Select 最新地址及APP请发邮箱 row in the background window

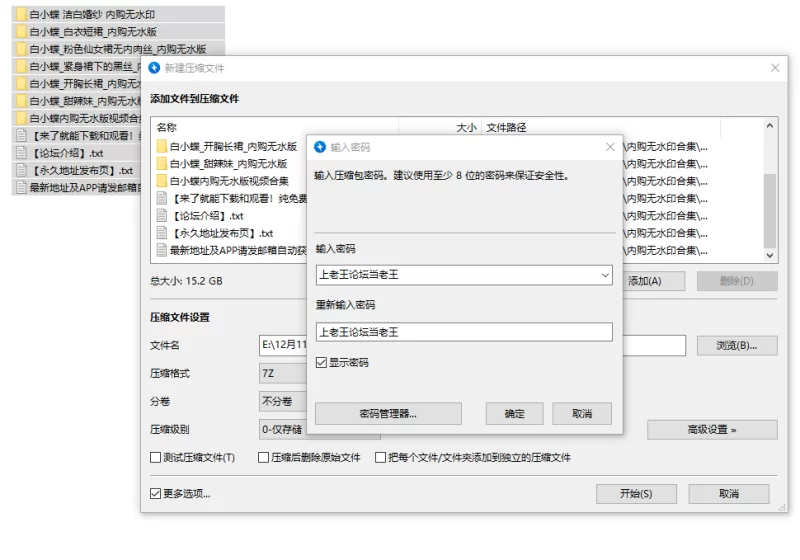[77, 187]
